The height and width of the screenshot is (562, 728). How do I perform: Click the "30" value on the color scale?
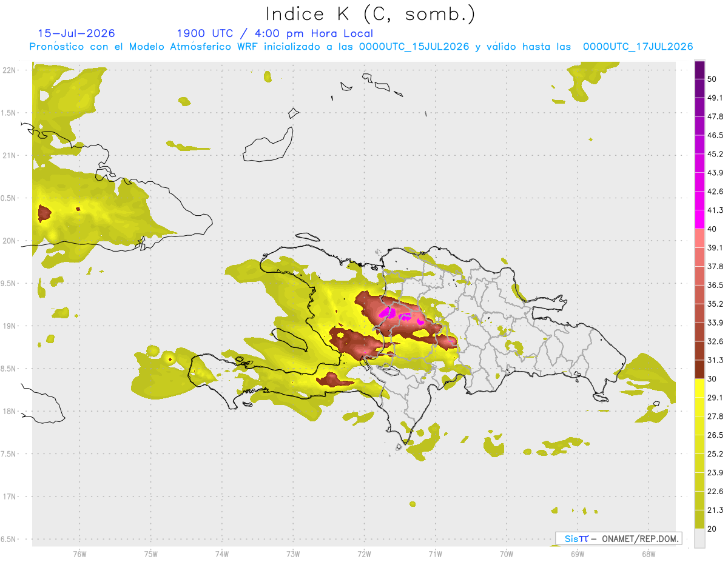click(x=713, y=379)
